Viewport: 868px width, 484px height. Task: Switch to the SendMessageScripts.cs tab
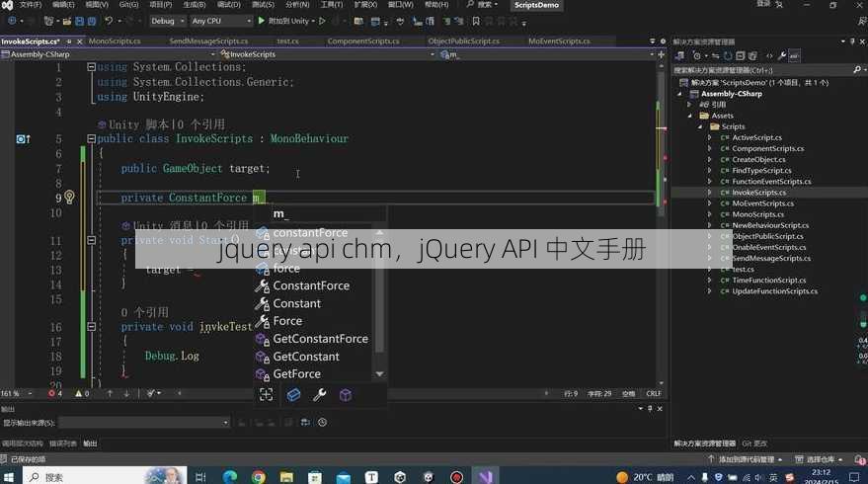(208, 40)
